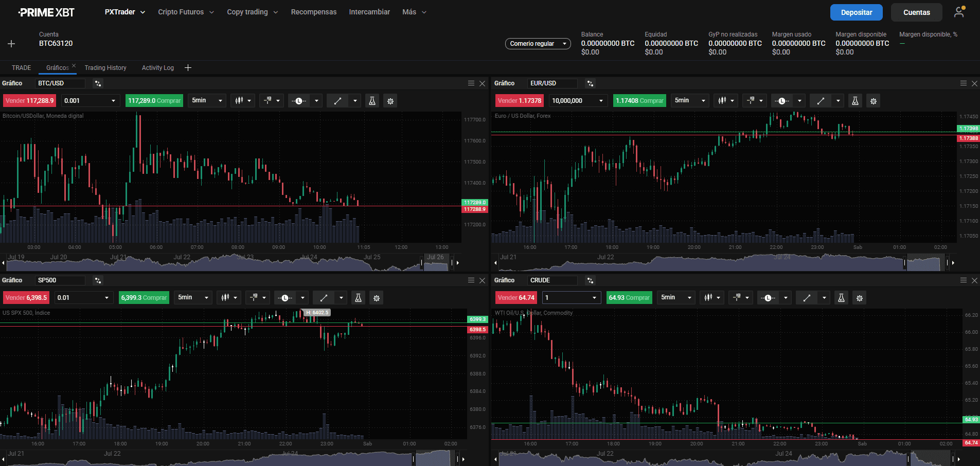Open the EUR/USD chart hamburger menu
The height and width of the screenshot is (466, 980).
(x=964, y=83)
